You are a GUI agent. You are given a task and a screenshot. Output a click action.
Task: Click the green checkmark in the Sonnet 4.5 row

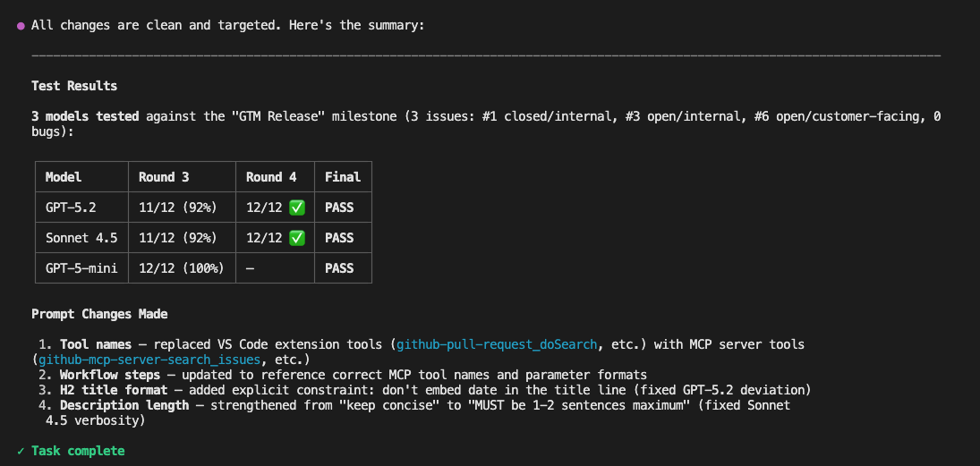click(x=298, y=238)
